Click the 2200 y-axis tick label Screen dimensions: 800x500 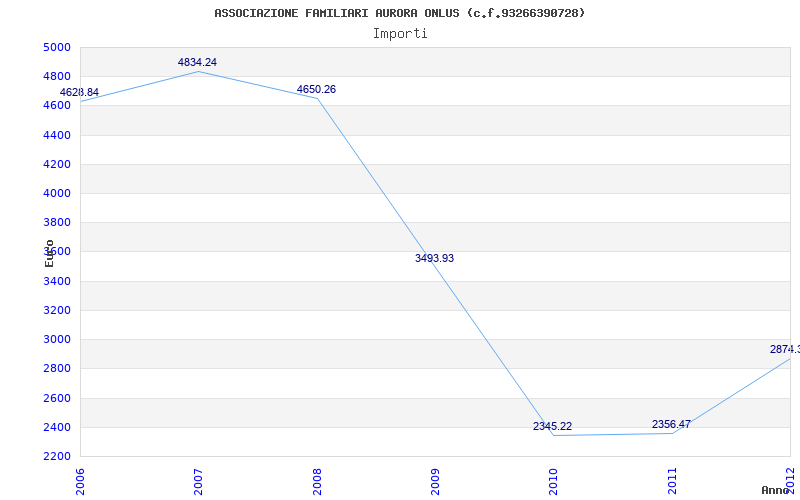[57, 456]
